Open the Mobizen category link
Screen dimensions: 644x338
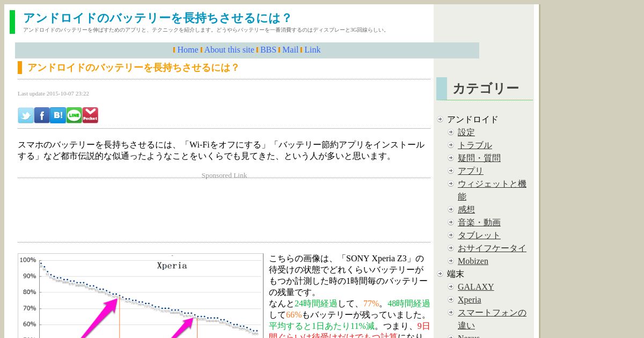point(473,261)
